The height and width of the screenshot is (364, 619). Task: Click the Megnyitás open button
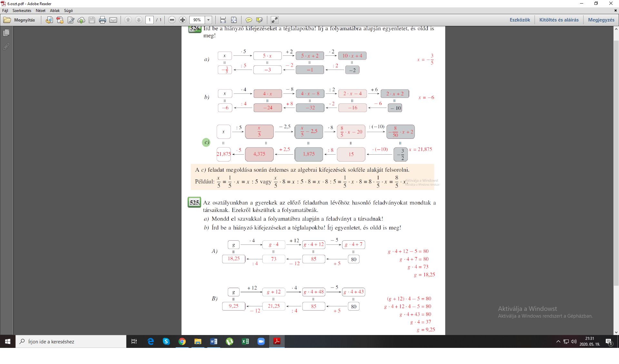(x=20, y=20)
